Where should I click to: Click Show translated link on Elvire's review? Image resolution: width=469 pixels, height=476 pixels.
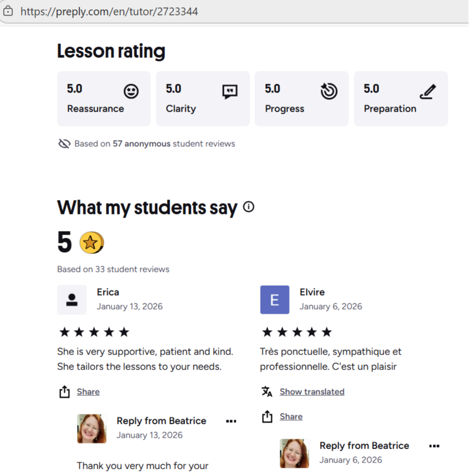312,392
